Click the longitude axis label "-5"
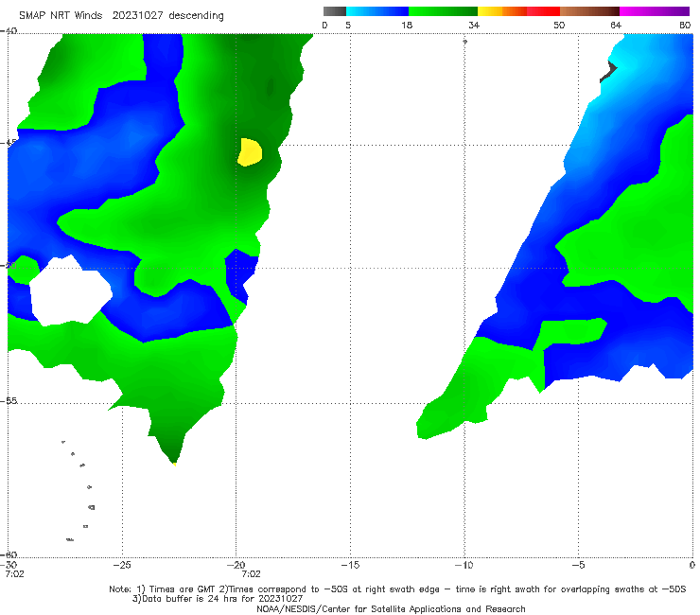Viewport: 700px width, 615px height. coord(578,565)
